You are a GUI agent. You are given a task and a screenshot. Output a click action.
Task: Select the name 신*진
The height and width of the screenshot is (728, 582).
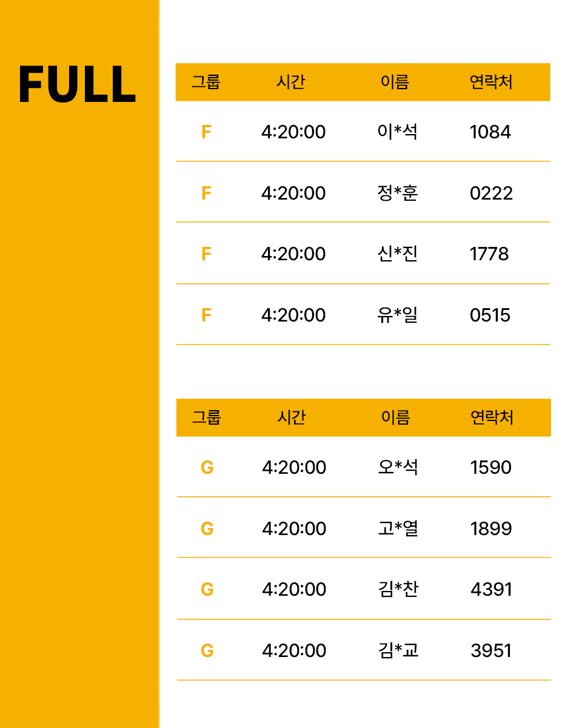(x=397, y=254)
